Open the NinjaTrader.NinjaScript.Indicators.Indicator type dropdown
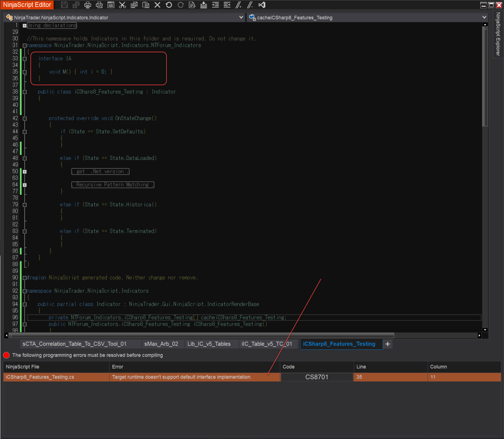 (241, 17)
